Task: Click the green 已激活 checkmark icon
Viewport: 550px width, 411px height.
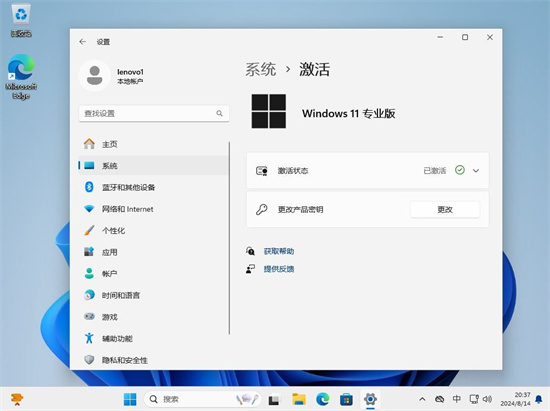Action: coord(460,170)
